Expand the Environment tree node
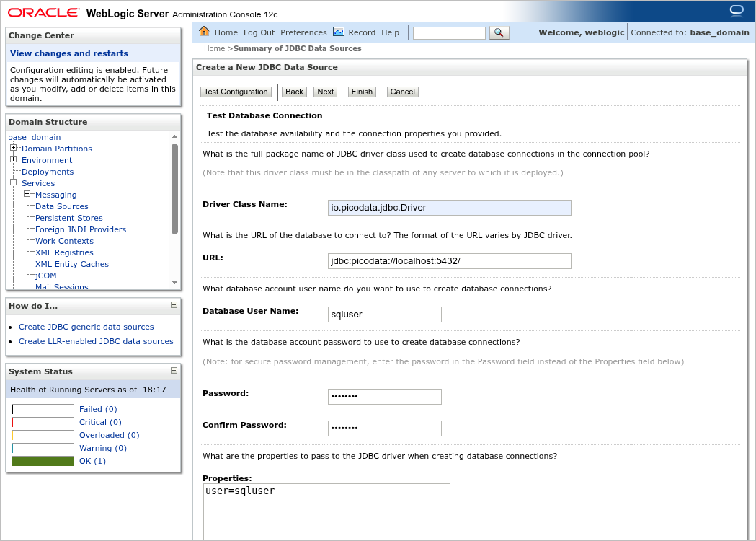This screenshot has width=756, height=541. pyautogui.click(x=13, y=160)
